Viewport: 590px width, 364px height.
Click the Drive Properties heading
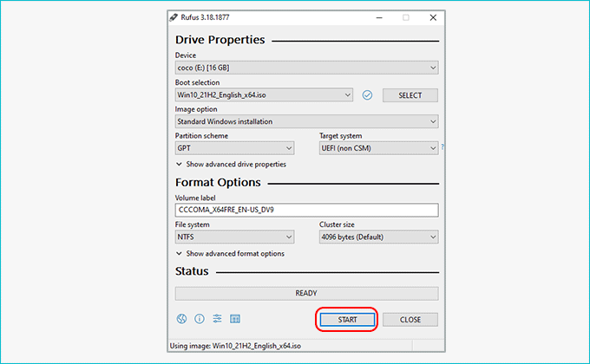pos(220,40)
